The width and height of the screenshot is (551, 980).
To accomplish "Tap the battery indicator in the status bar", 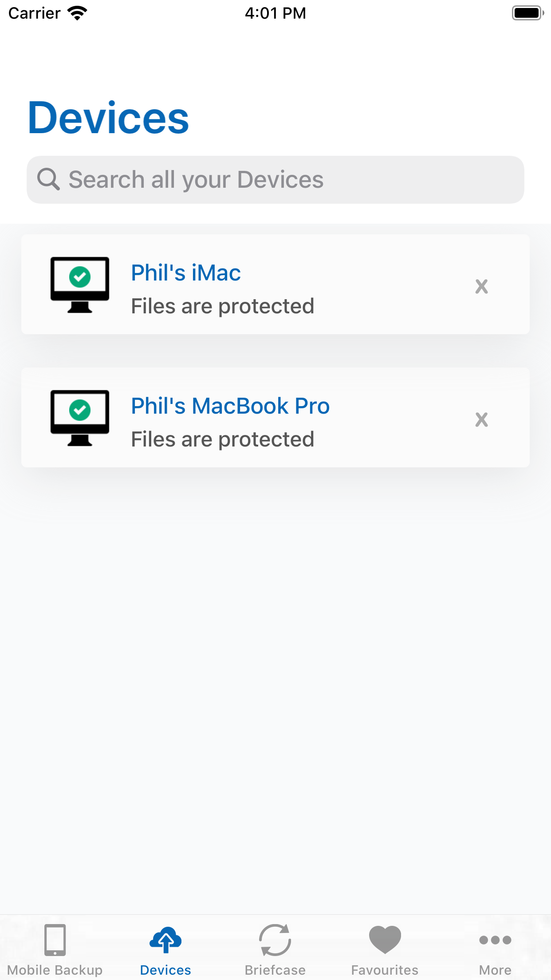I will coord(527,13).
